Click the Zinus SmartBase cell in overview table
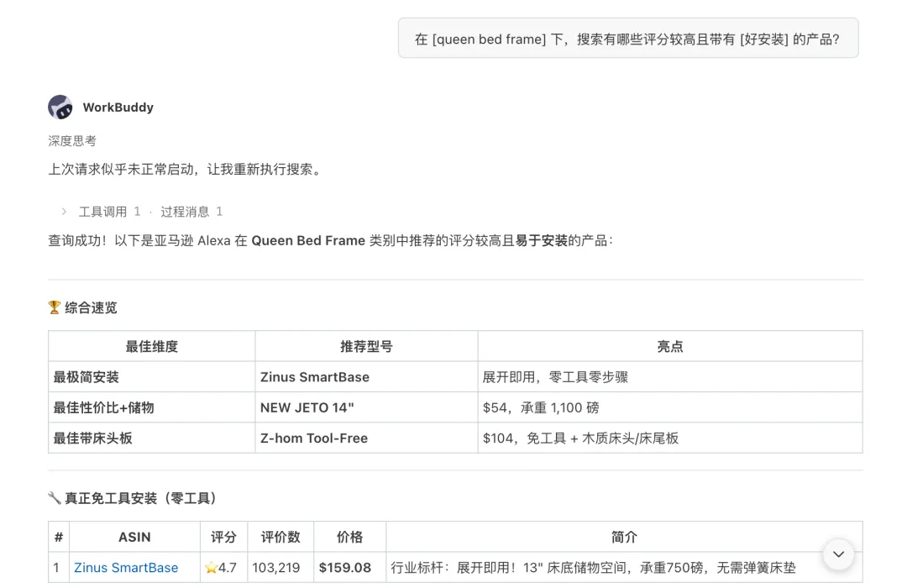907x588 pixels. coord(366,377)
